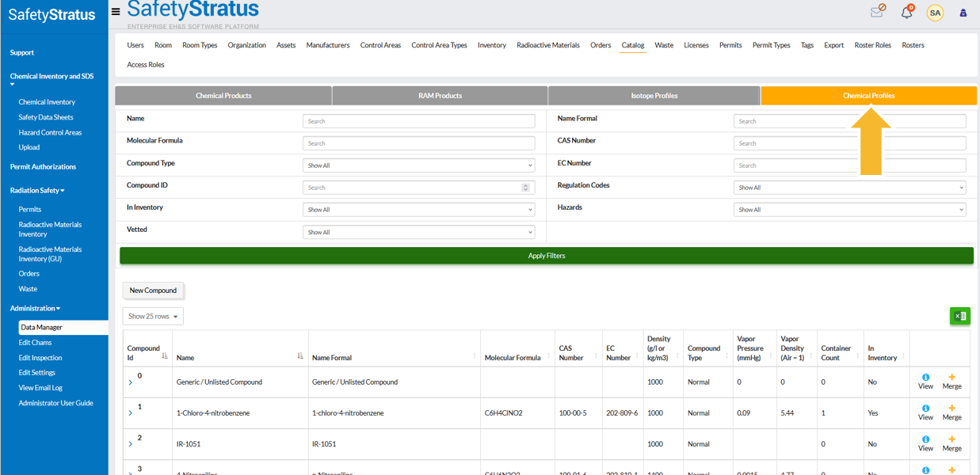View 1-Chloro-4-nitrobenzene compound
This screenshot has width=980, height=475.
925,412
